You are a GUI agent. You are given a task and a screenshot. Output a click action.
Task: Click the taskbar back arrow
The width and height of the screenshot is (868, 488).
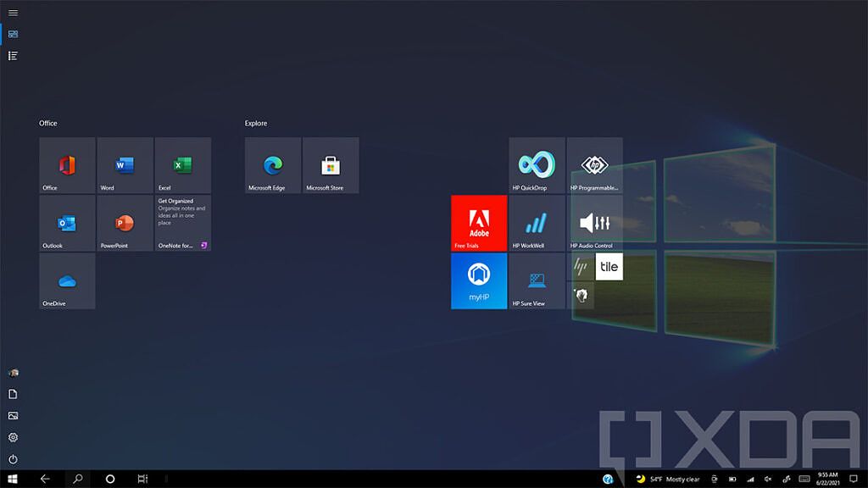(45, 480)
